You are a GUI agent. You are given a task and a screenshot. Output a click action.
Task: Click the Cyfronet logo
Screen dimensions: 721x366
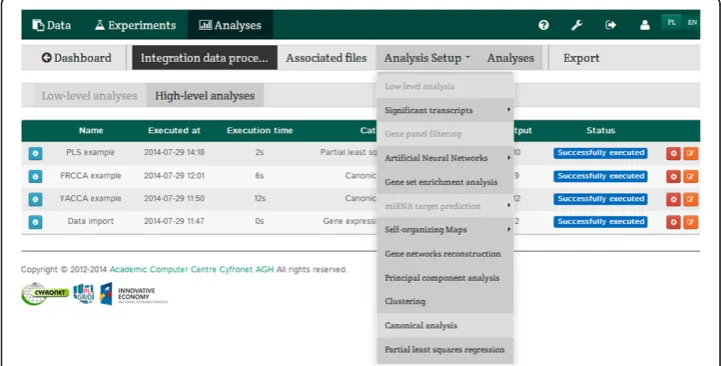[x=45, y=294]
